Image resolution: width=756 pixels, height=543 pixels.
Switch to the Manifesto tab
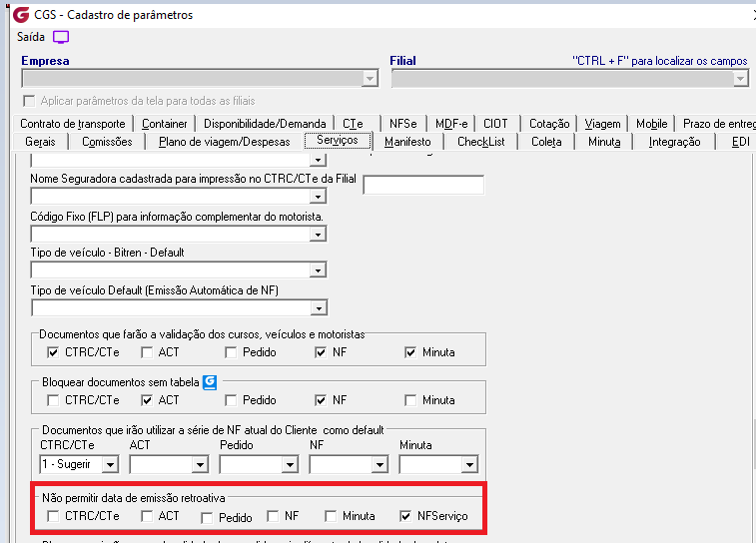[407, 142]
